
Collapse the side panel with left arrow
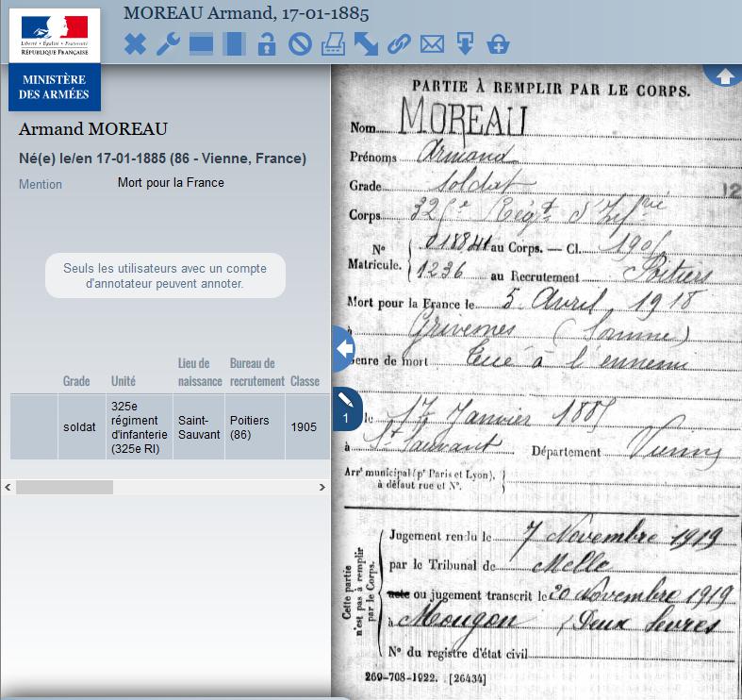point(344,348)
